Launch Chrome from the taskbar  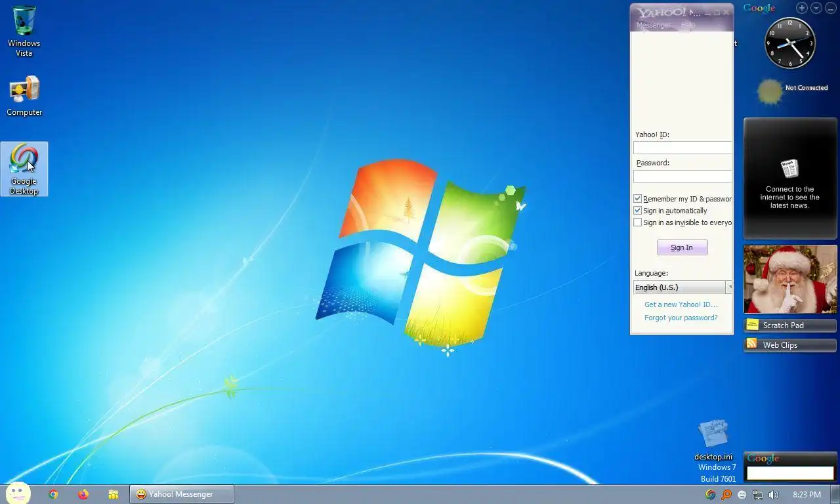53,494
